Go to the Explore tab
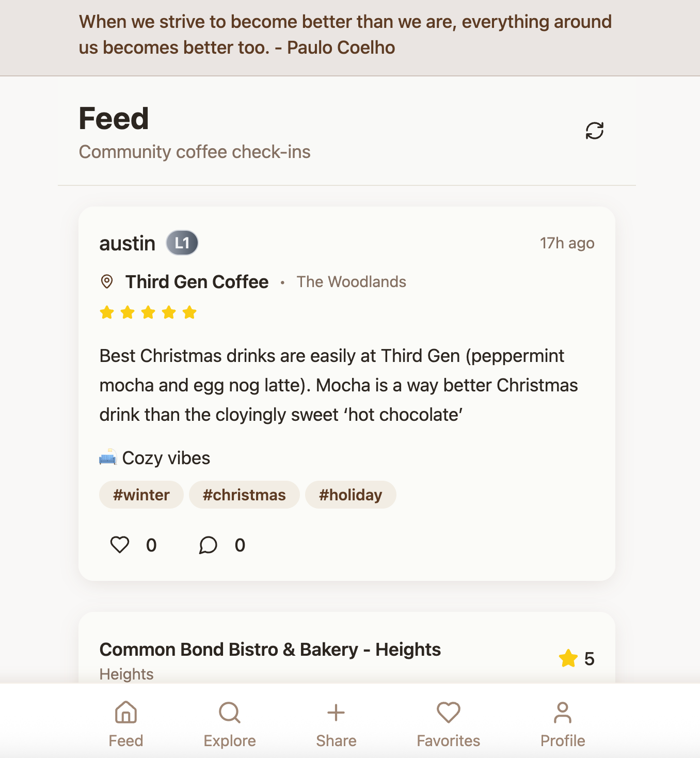700x758 pixels. click(230, 724)
